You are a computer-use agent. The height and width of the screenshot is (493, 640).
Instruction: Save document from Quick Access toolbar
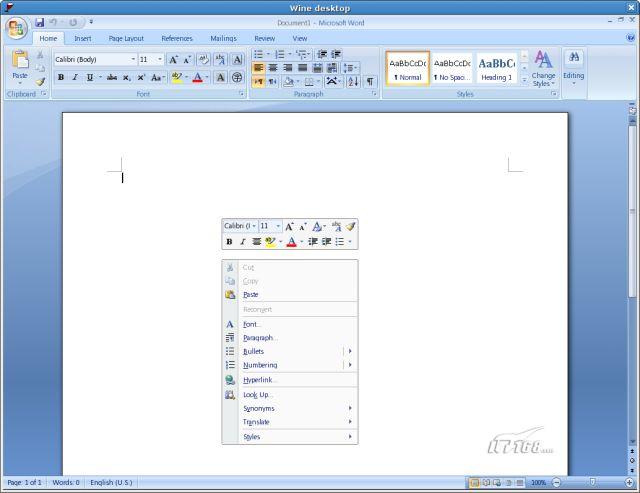pyautogui.click(x=40, y=22)
